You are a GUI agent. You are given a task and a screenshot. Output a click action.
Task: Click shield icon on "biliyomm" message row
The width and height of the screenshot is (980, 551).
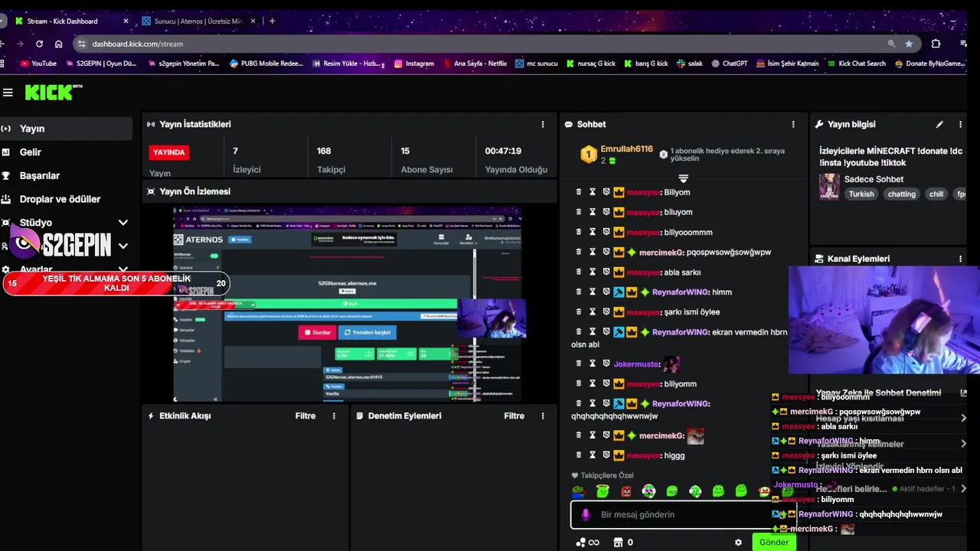(x=606, y=383)
